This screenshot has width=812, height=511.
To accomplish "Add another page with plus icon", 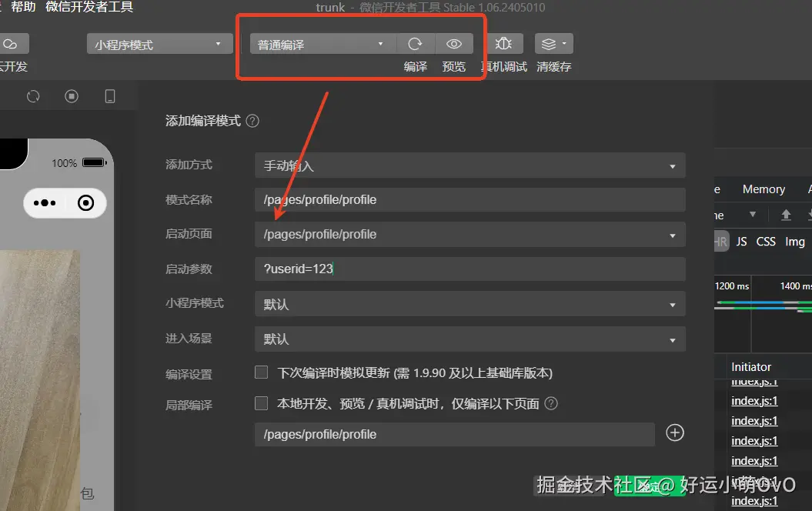I will 675,433.
